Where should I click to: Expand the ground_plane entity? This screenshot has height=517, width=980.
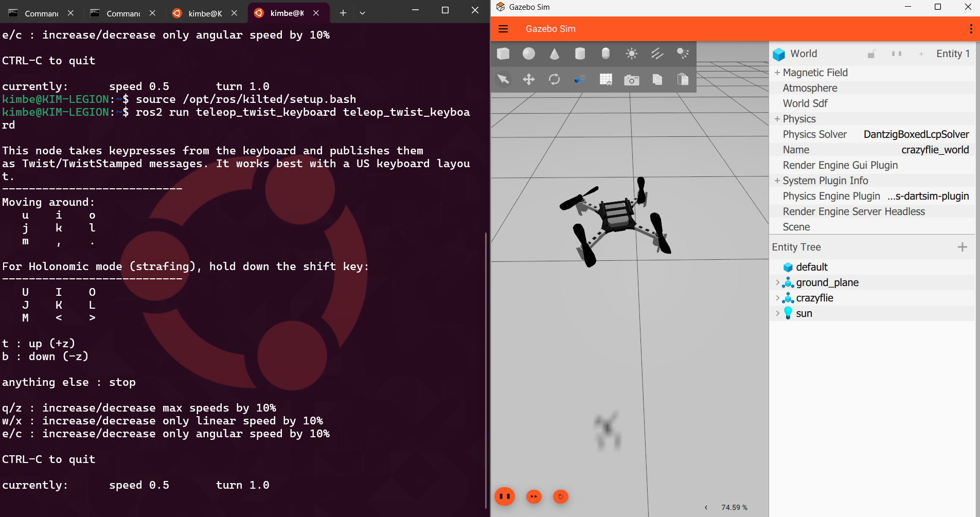pyautogui.click(x=777, y=282)
